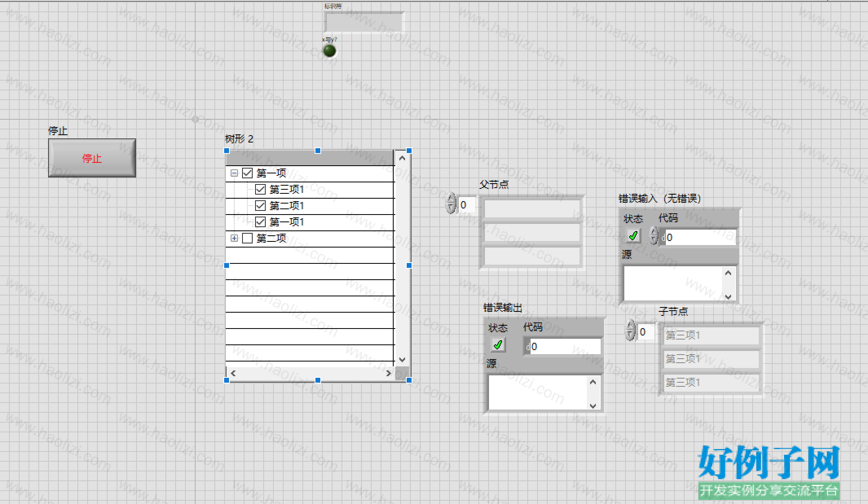
Task: Uncheck the 第三项1 checkbox in the tree
Action: point(260,189)
